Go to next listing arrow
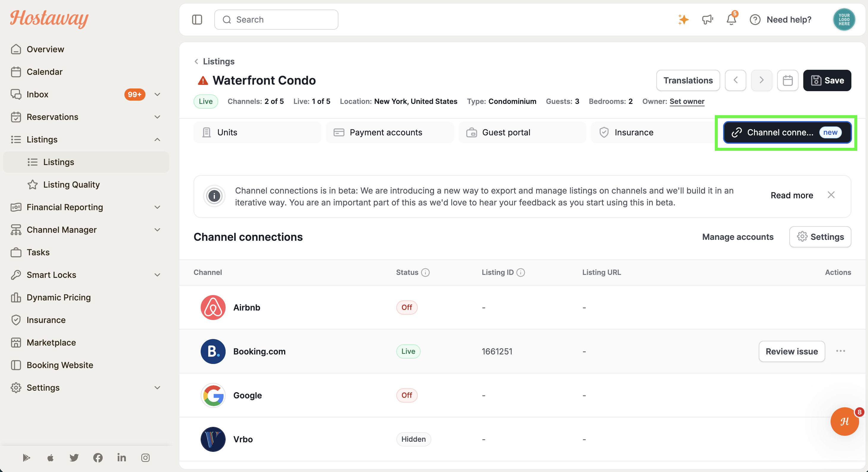Screen dimensions: 868x472 pyautogui.click(x=761, y=80)
